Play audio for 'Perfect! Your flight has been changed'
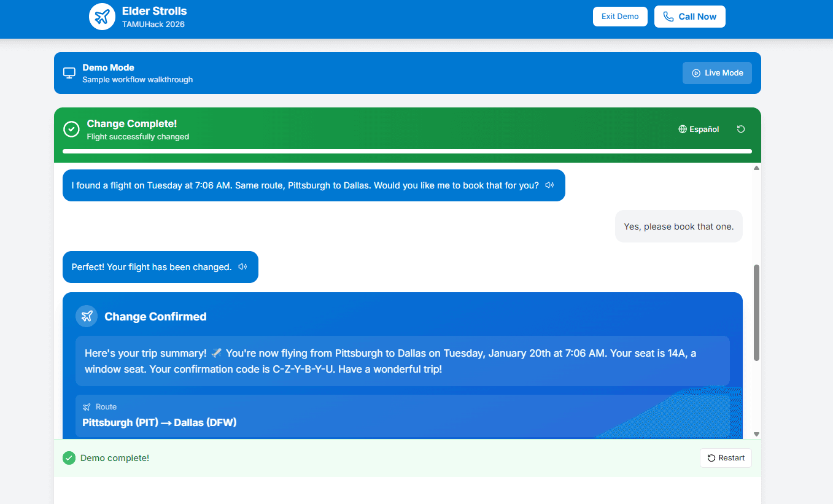Screen dimensions: 833x504 (242, 267)
